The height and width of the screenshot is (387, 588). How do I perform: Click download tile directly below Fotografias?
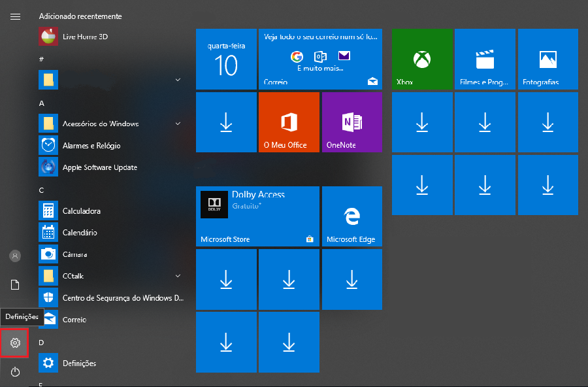[548, 122]
